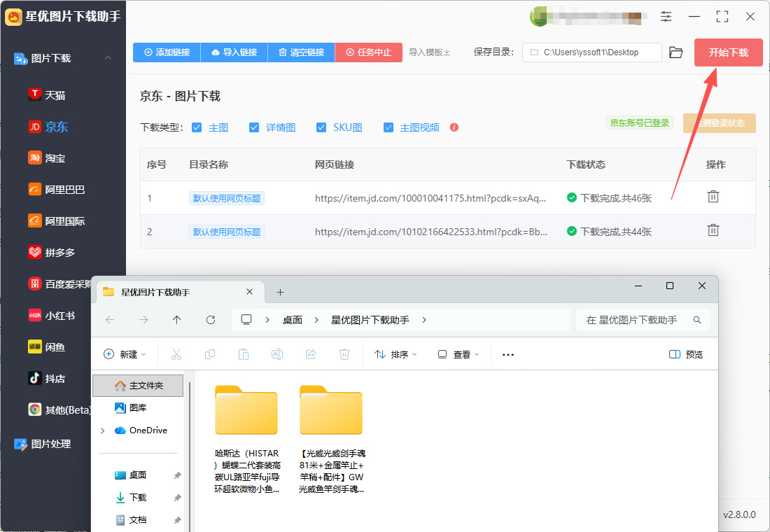Click the status 下载完成,共44张

(609, 232)
